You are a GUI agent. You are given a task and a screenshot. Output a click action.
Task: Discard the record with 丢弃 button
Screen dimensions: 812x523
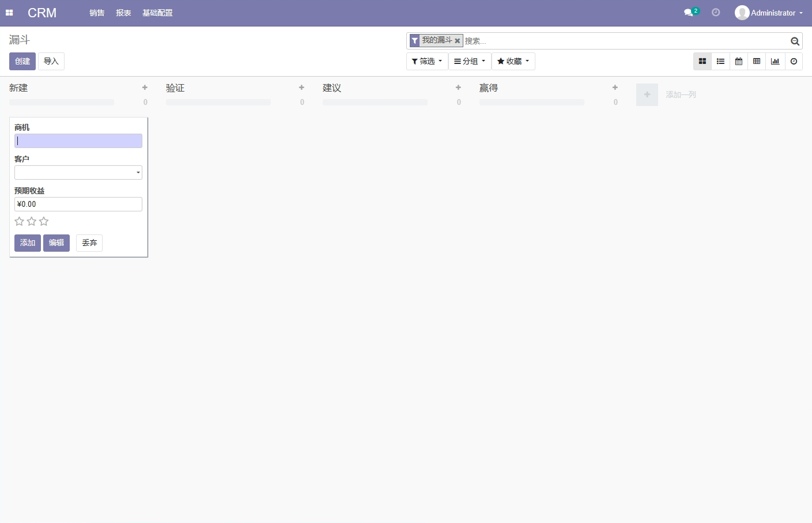pyautogui.click(x=89, y=242)
